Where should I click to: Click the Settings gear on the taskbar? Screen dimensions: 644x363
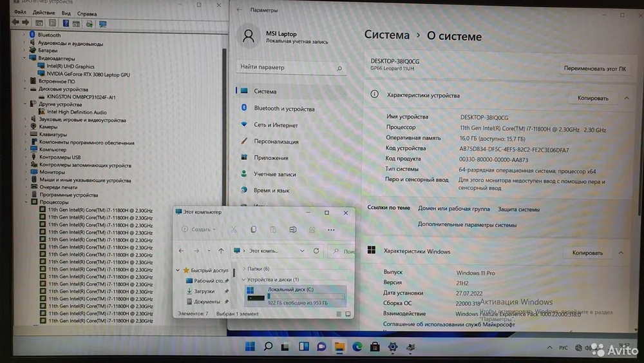click(393, 347)
